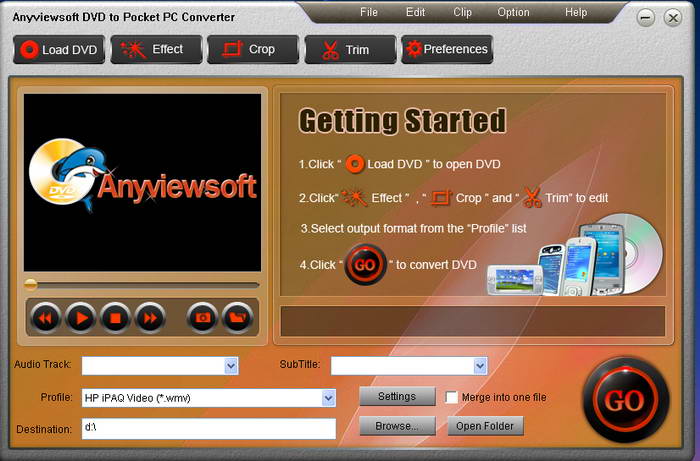
Task: Close the converter window
Action: pyautogui.click(x=673, y=18)
